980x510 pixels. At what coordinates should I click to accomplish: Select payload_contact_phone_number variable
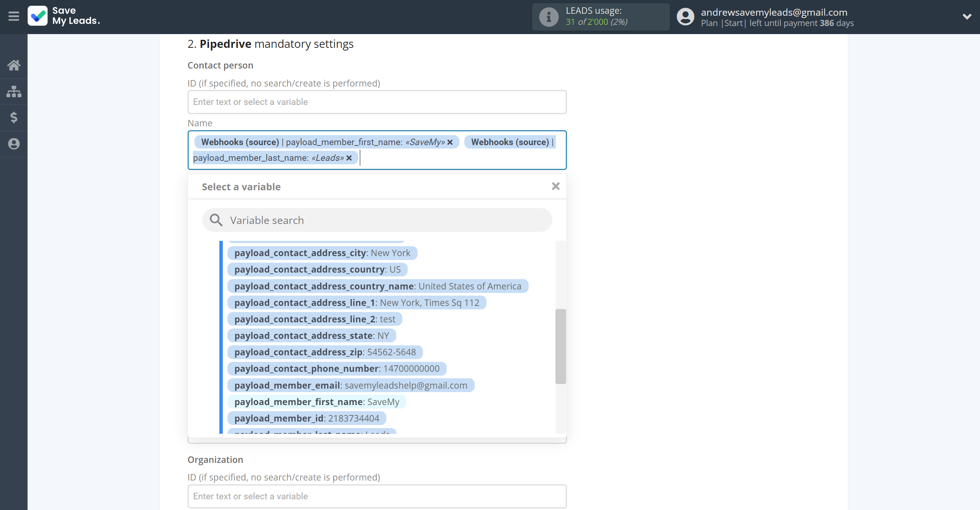click(336, 369)
